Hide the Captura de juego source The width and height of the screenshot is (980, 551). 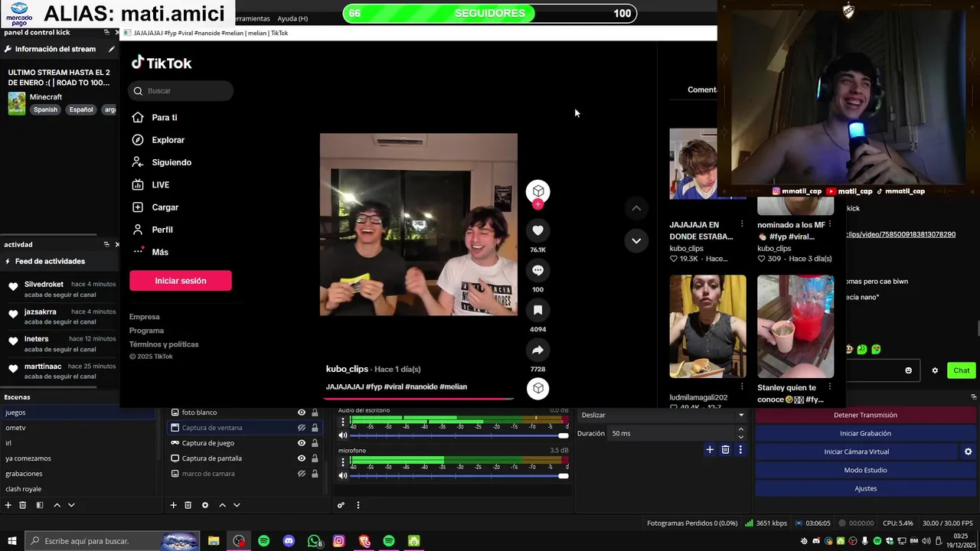302,443
